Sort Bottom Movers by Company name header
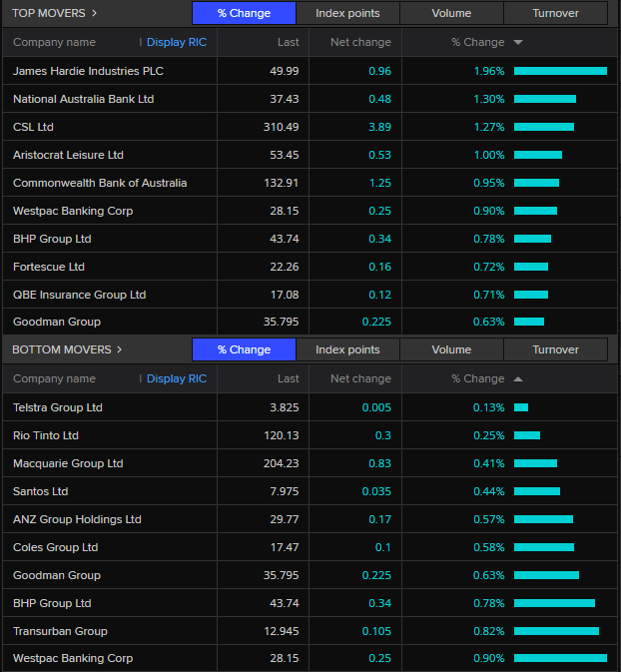The height and width of the screenshot is (672, 621). [55, 378]
